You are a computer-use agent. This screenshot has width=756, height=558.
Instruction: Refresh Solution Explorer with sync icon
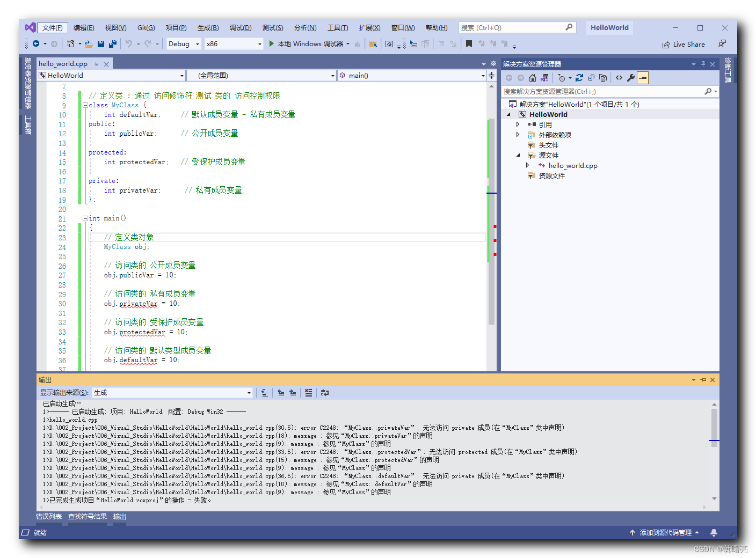[579, 78]
